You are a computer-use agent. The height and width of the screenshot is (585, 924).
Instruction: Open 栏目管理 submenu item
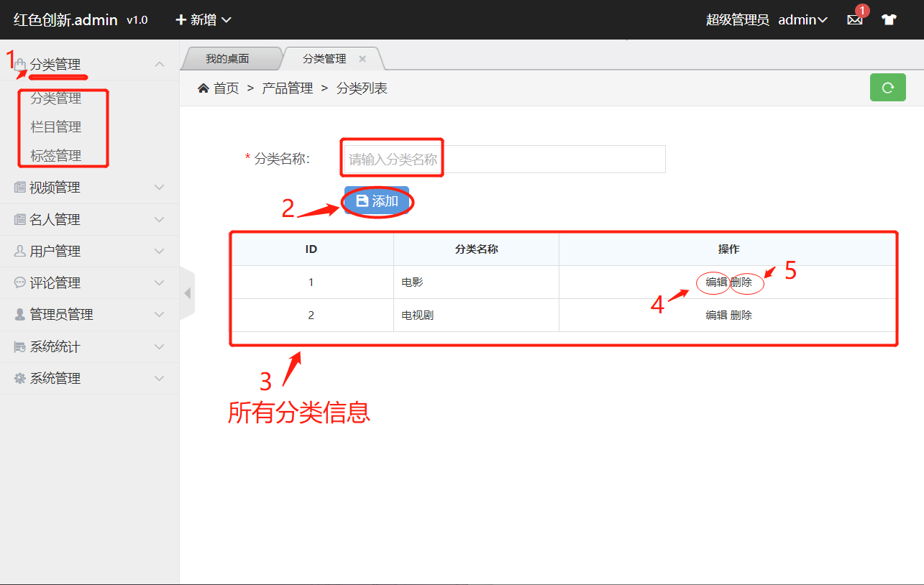pyautogui.click(x=56, y=127)
